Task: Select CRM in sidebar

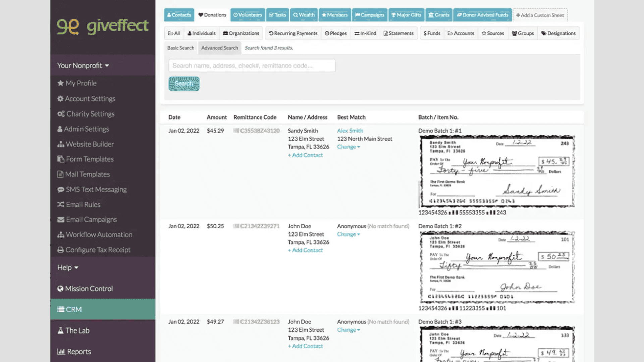Action: point(103,309)
